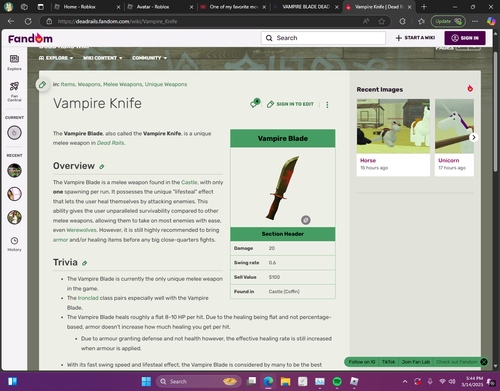Open the page discussion comments icon
The width and height of the screenshot is (500, 391).
coord(255,103)
